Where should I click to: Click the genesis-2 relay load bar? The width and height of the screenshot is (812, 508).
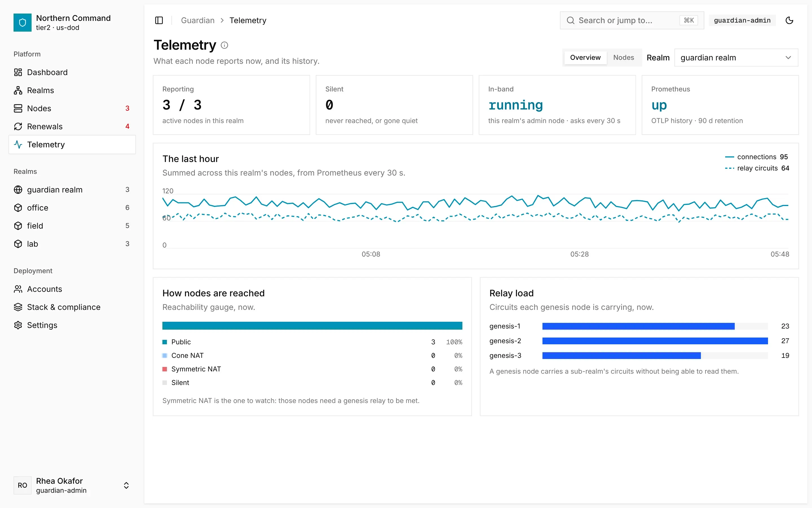(655, 341)
